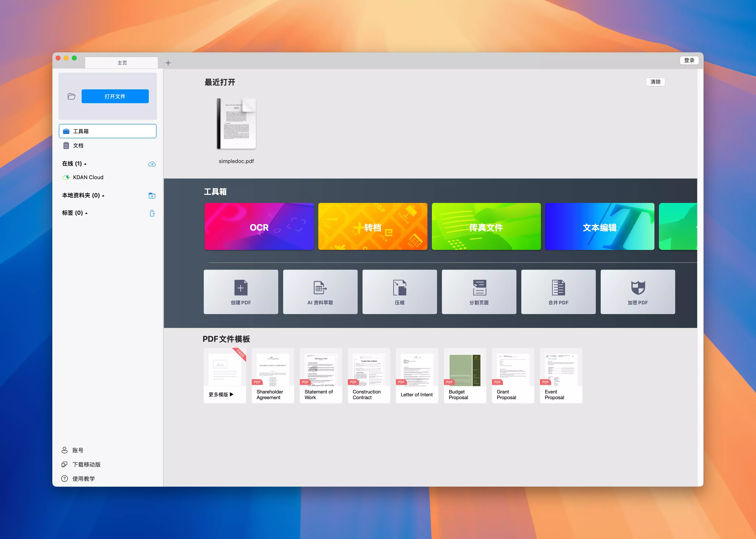
Task: Collapse the 本地资料夹 (0) section
Action: click(x=103, y=196)
